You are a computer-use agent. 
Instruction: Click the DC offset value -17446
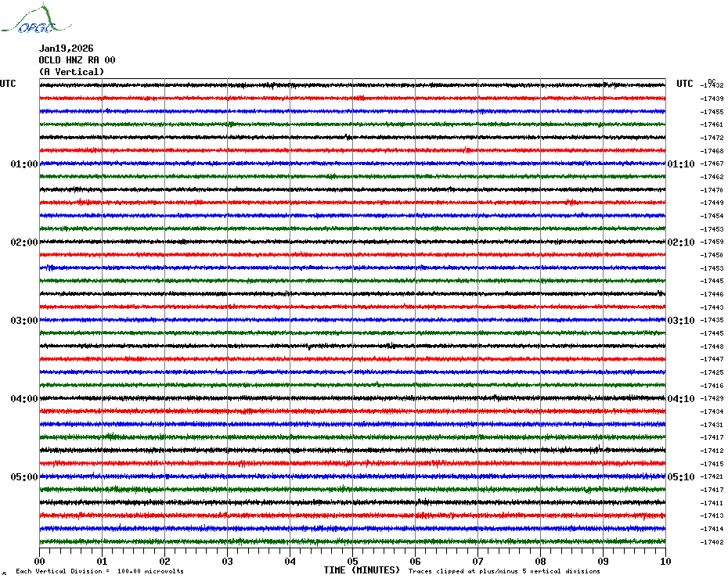click(x=712, y=294)
